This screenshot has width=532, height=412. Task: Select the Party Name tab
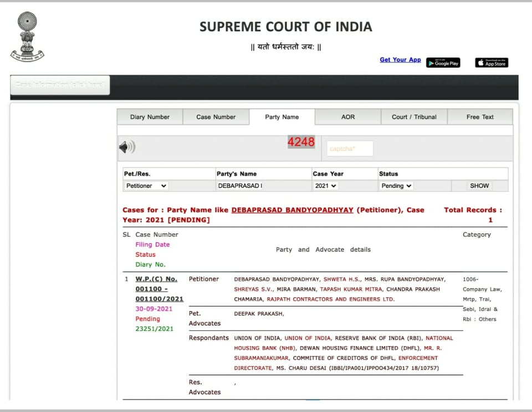(x=282, y=117)
